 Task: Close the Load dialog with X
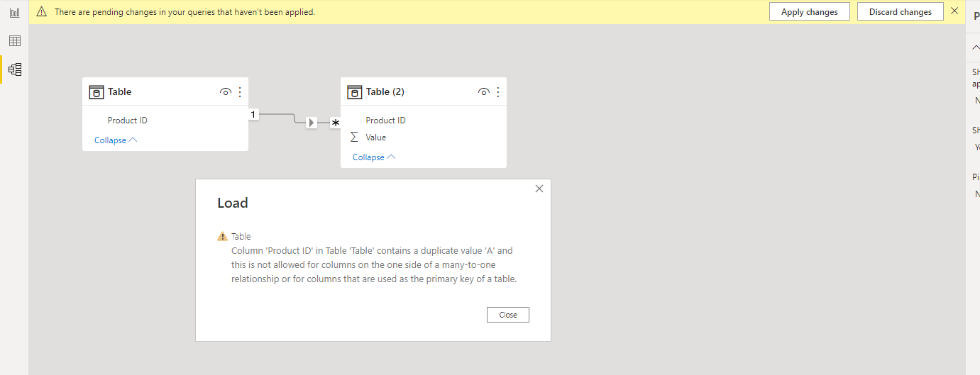coord(539,189)
